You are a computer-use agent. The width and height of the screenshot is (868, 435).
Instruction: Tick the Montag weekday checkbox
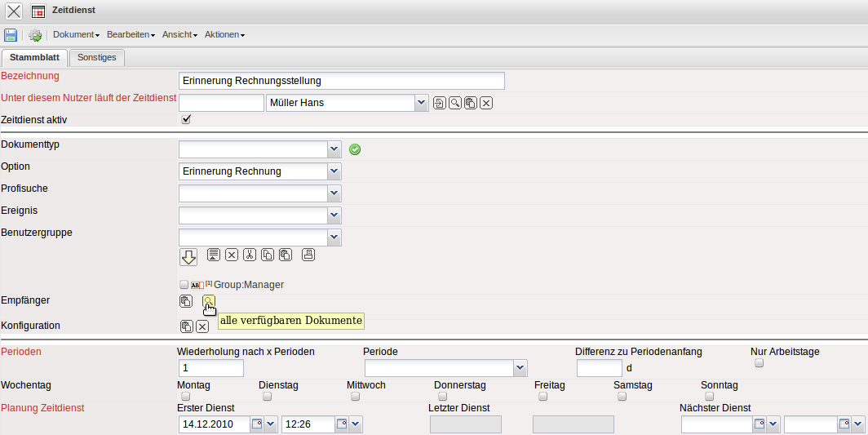click(185, 397)
